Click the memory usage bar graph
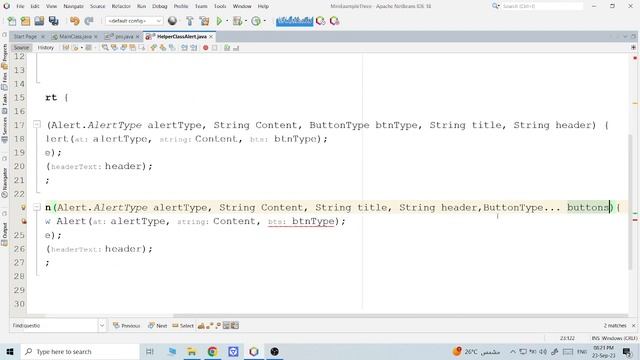The width and height of the screenshot is (640, 360). point(294,21)
